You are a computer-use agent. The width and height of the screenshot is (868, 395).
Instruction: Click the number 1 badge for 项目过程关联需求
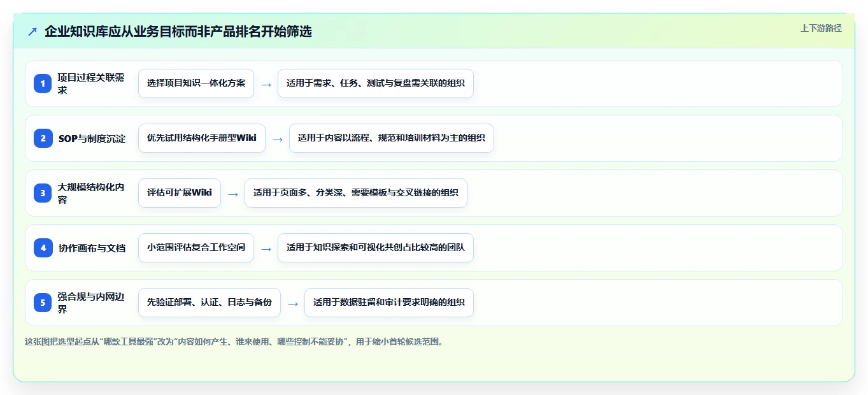pos(43,83)
